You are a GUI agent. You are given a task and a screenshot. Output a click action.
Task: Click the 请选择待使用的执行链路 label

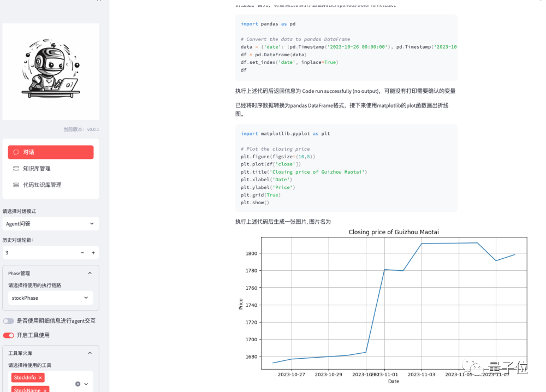(35, 286)
